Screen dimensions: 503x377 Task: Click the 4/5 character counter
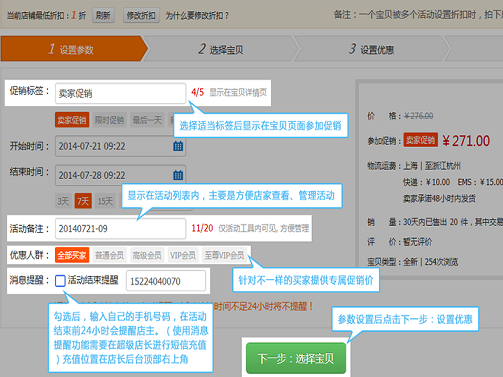click(197, 92)
